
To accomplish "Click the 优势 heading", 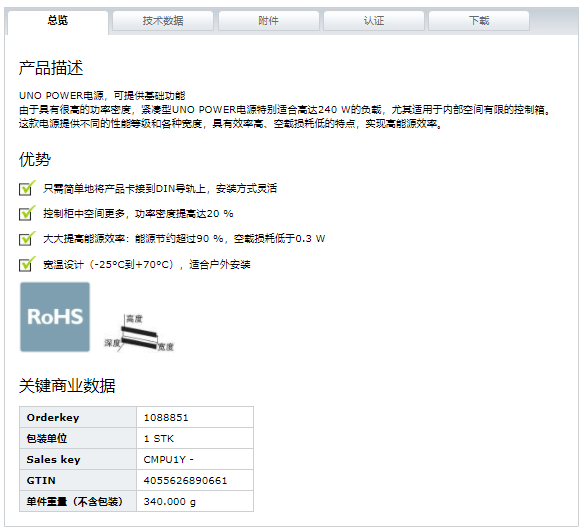I will click(35, 159).
